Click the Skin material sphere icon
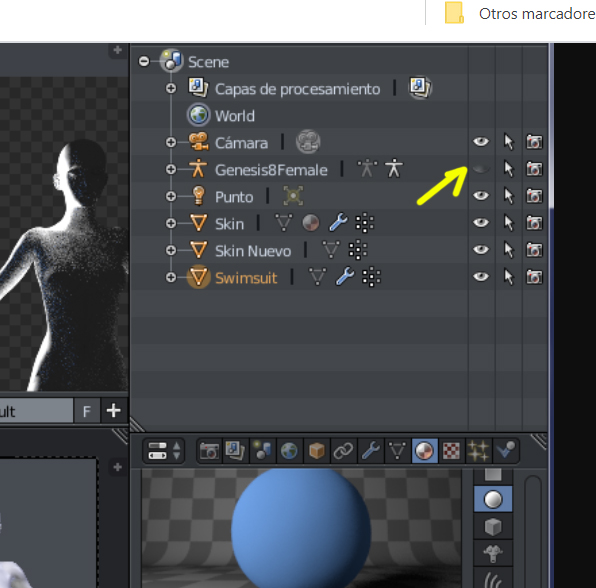 click(311, 223)
